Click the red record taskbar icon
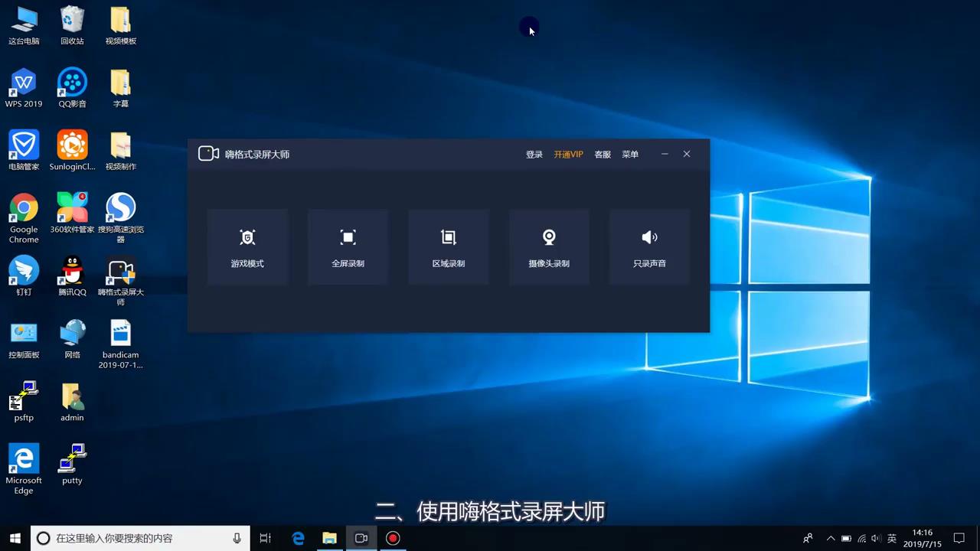980x551 pixels. 393,538
